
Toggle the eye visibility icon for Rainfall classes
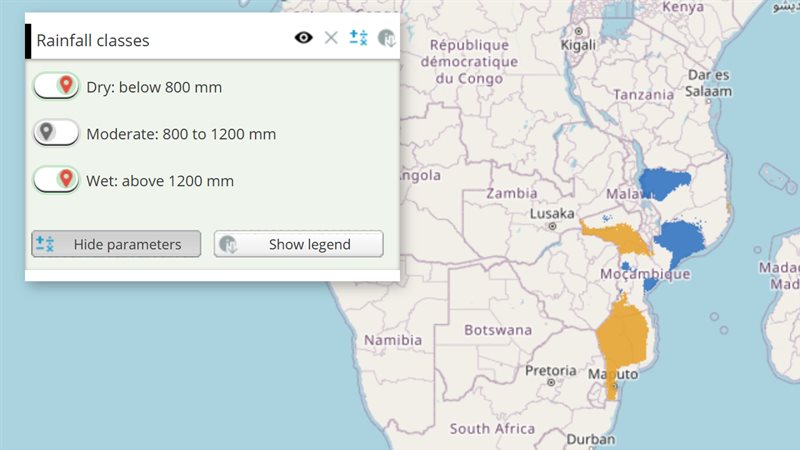tap(304, 38)
